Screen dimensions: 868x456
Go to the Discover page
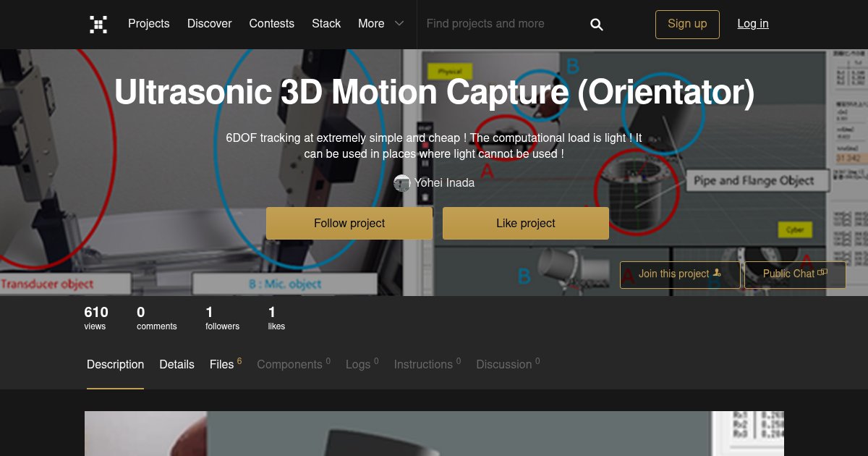coord(210,24)
